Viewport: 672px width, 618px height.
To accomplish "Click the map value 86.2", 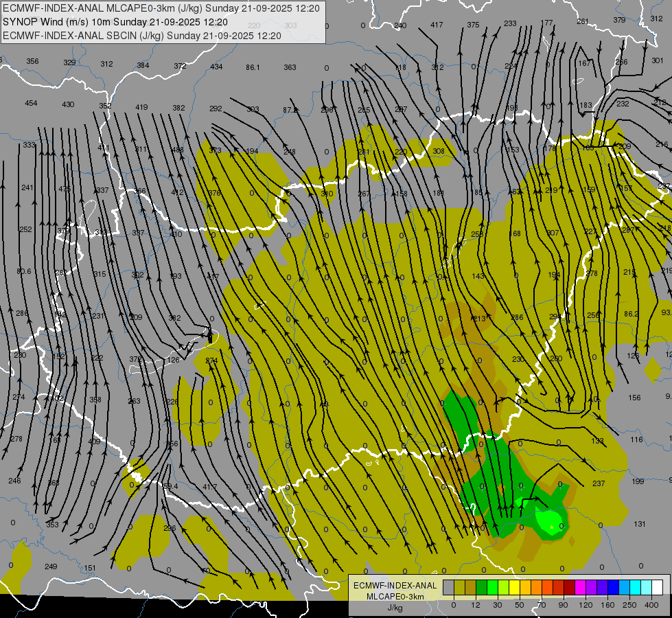I will (x=632, y=314).
